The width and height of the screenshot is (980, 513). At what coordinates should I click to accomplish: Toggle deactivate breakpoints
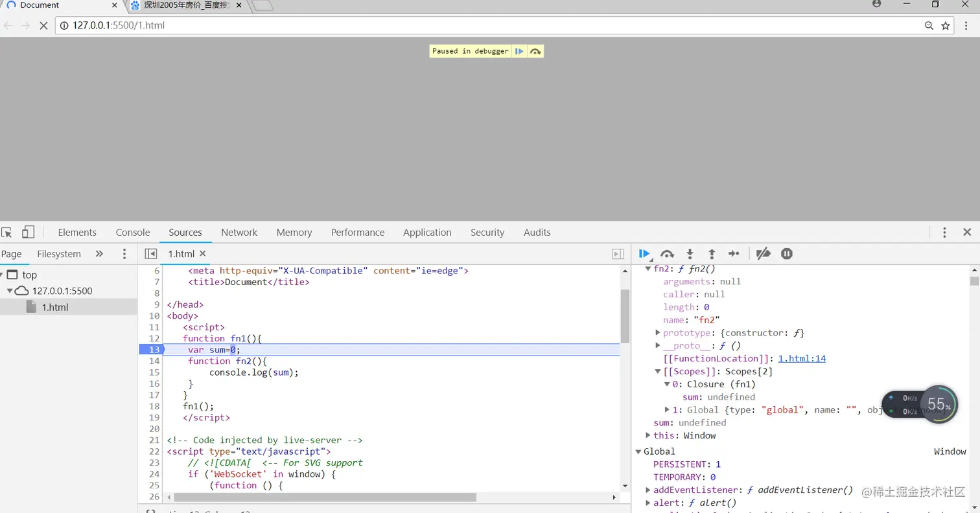pos(764,254)
